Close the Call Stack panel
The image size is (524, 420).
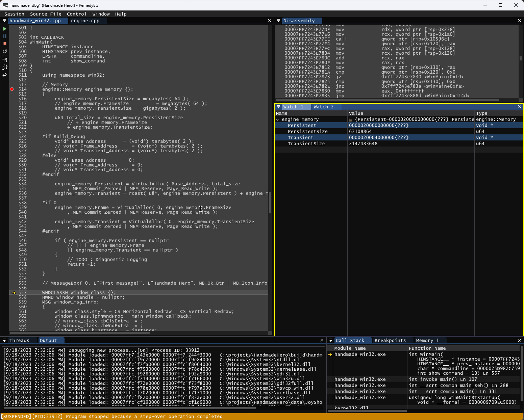(520, 340)
